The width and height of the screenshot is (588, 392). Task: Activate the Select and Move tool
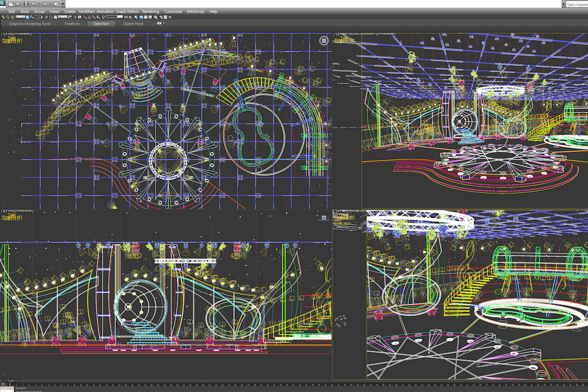46,17
